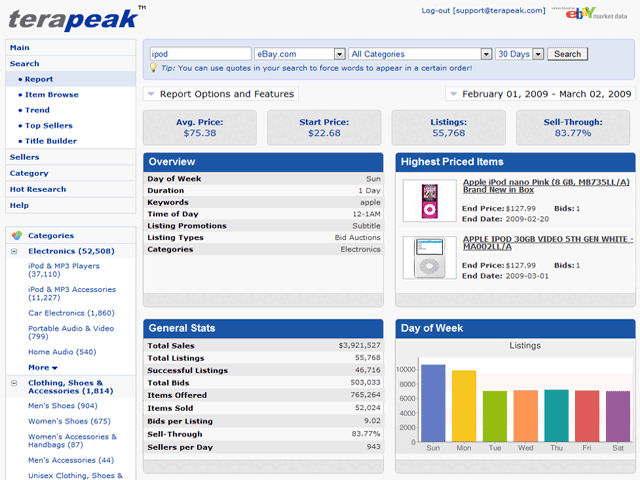Open the Help menu item
This screenshot has width=640, height=480.
click(71, 205)
